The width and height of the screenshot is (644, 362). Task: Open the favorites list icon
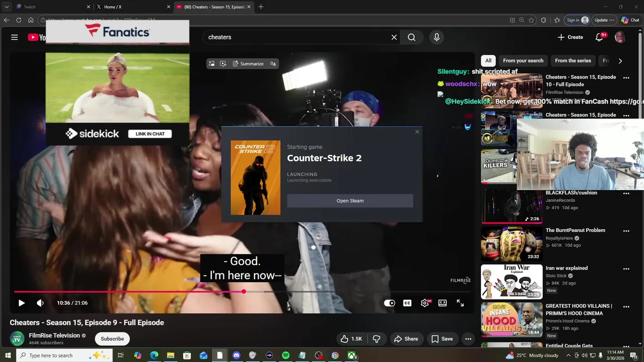click(557, 20)
